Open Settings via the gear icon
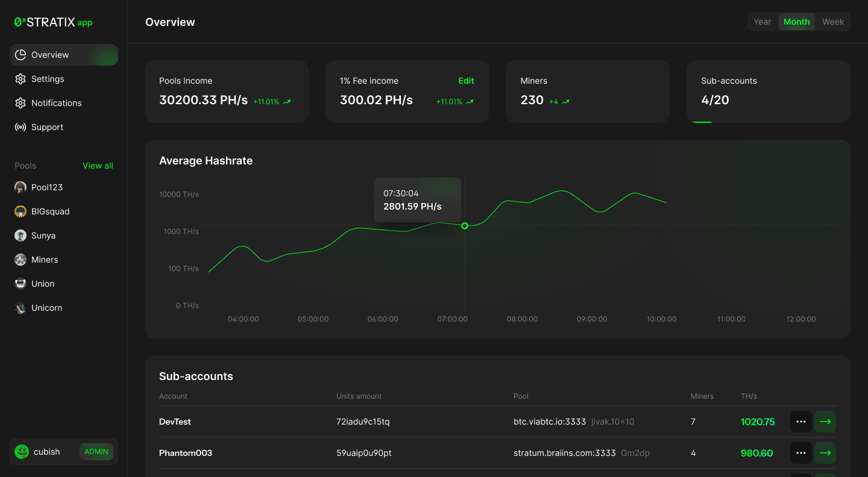 pos(20,79)
